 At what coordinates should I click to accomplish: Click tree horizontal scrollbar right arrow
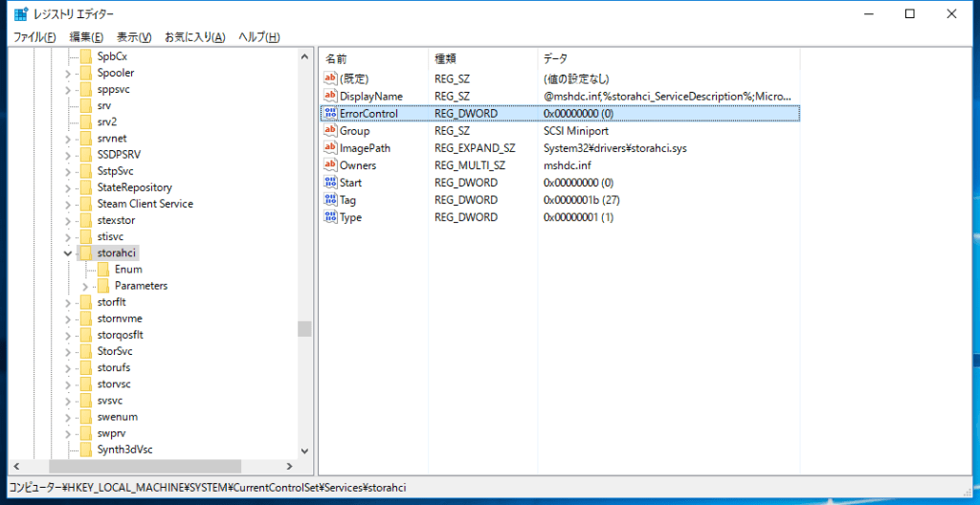pyautogui.click(x=289, y=466)
